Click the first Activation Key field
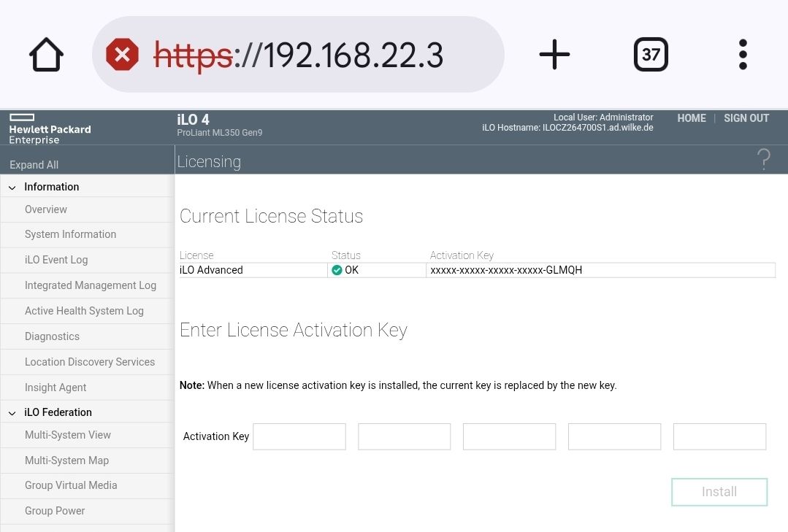Viewport: 788px width, 532px height. pyautogui.click(x=299, y=436)
